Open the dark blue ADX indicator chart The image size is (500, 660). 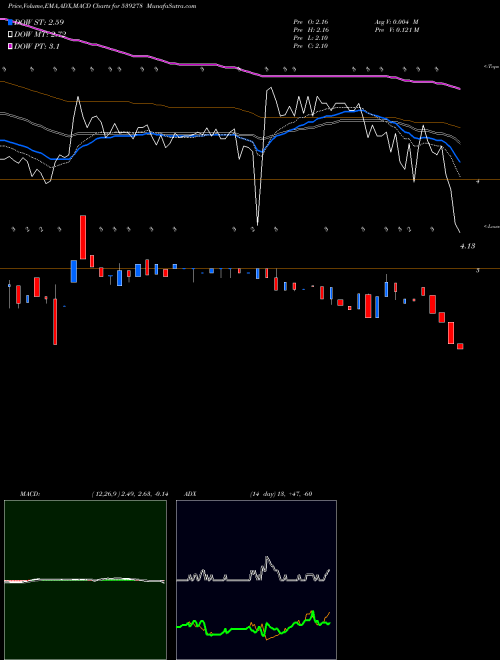256,580
